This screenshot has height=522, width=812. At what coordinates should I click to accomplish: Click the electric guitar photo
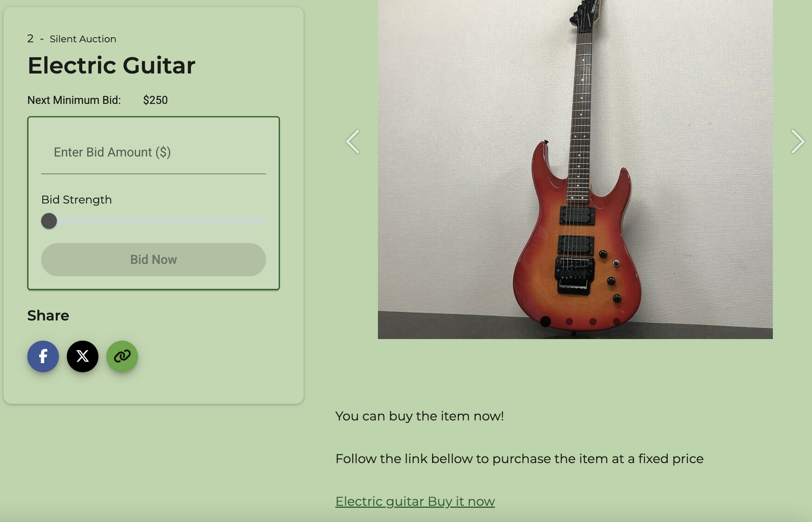click(x=575, y=169)
